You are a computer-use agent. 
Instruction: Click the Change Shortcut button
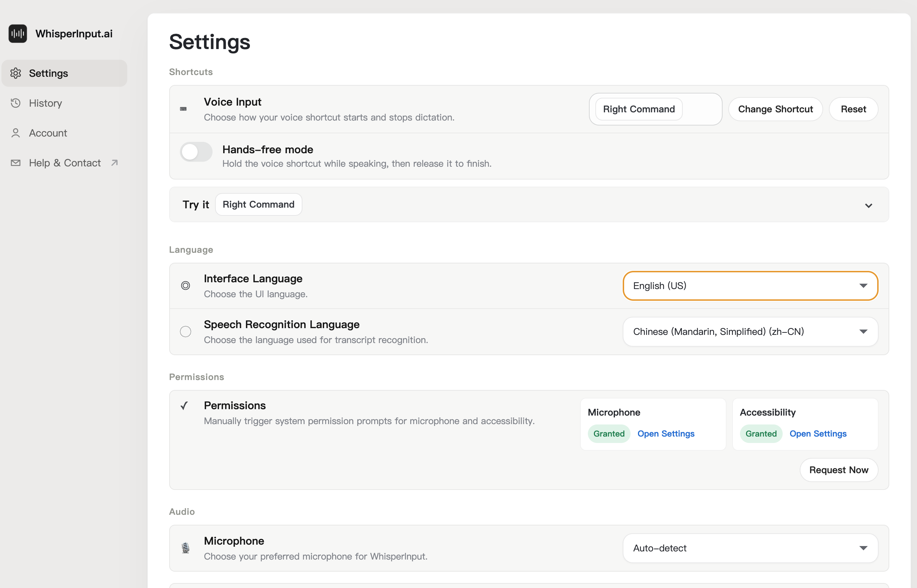coord(776,109)
